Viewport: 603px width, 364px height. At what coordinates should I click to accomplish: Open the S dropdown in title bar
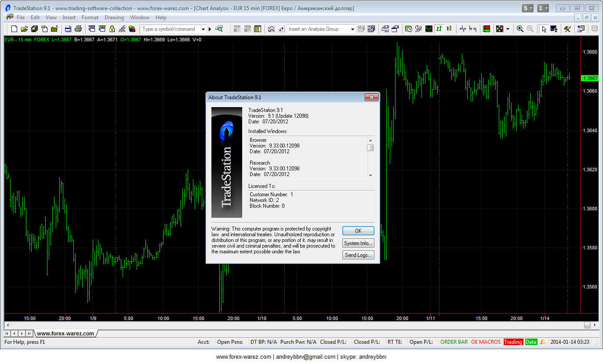(x=527, y=8)
